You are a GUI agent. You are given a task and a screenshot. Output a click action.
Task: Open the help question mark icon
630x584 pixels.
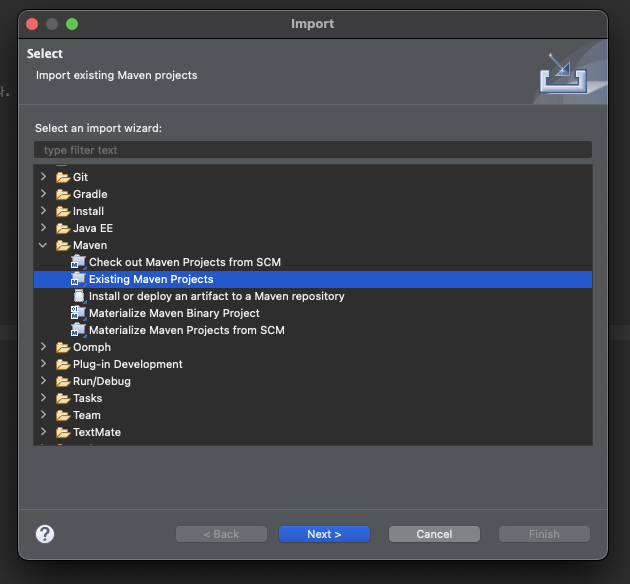coord(45,534)
